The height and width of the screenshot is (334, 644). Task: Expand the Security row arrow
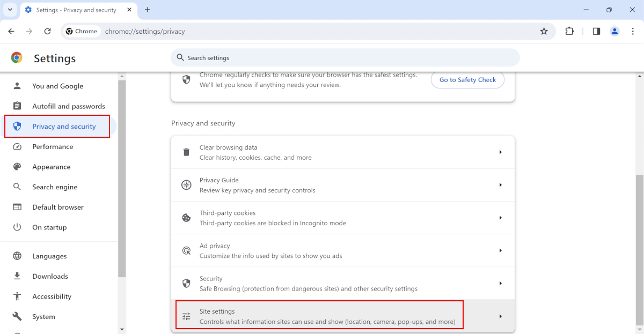click(x=500, y=283)
